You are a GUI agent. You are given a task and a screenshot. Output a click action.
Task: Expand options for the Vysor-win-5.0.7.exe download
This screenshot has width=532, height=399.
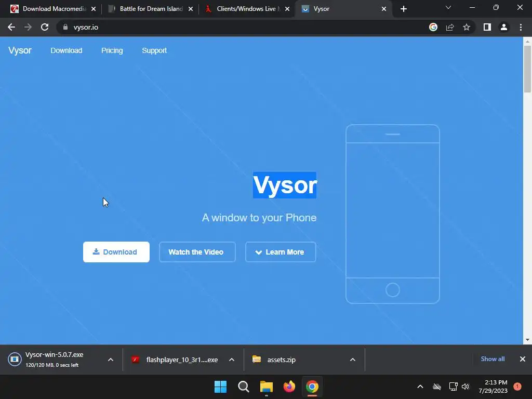coord(111,360)
